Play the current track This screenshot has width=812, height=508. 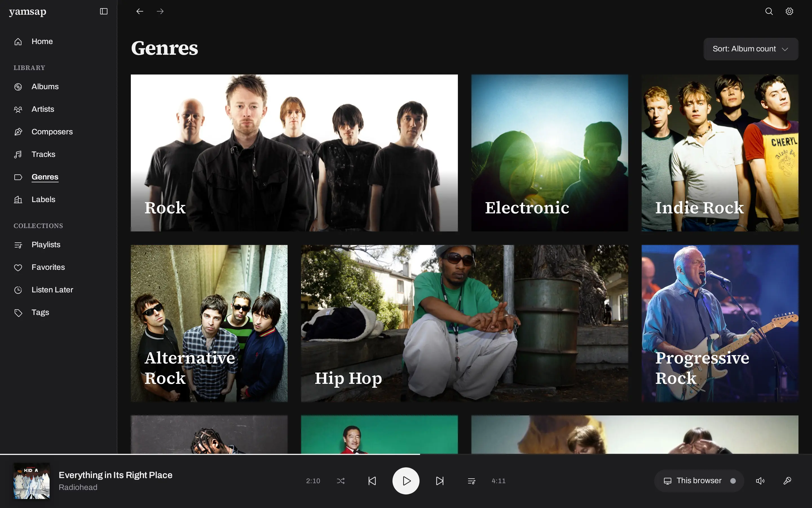pos(406,481)
